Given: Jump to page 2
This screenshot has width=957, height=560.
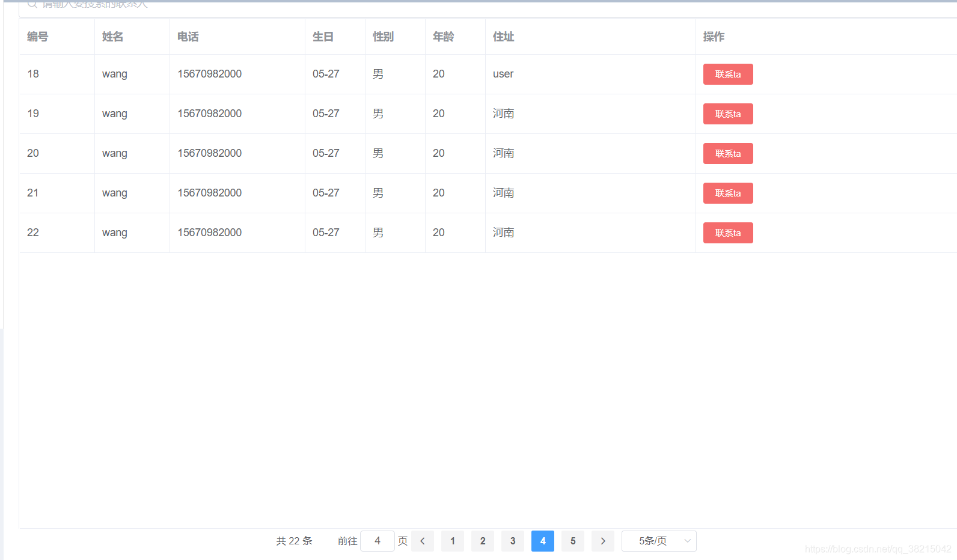Looking at the screenshot, I should click(x=483, y=541).
